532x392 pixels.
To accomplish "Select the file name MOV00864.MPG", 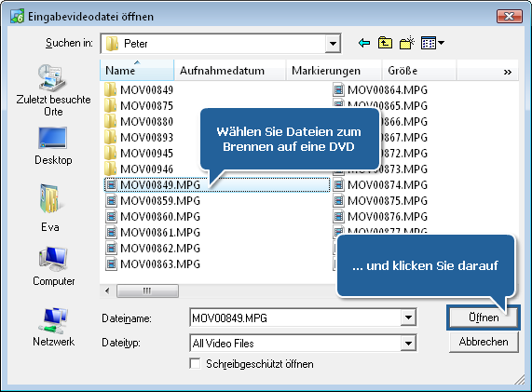I will pos(388,90).
